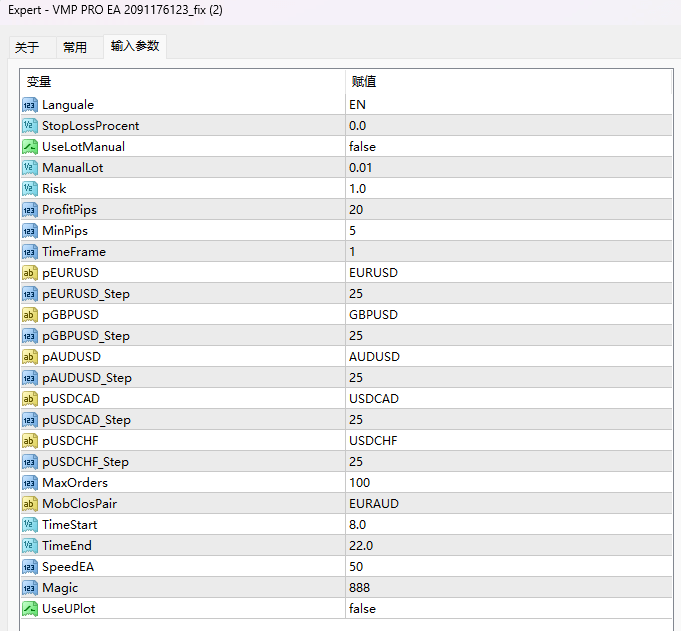Click the 赋值 column header

coord(364,81)
